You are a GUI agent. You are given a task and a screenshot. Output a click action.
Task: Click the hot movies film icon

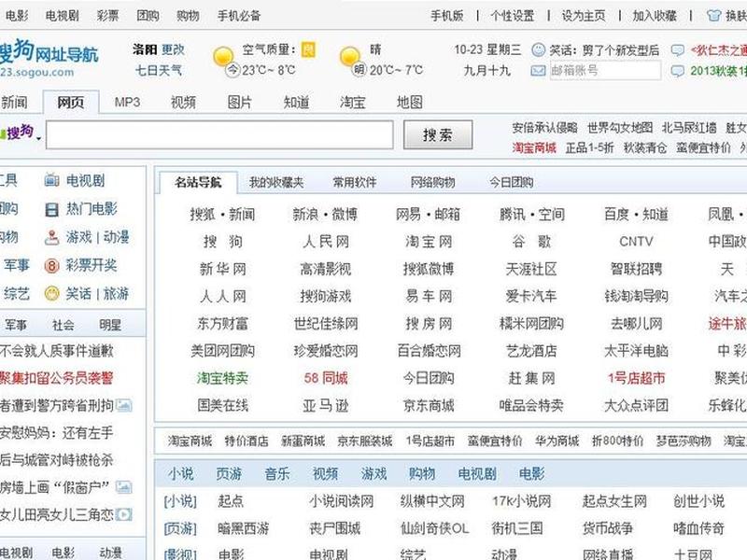pos(51,209)
